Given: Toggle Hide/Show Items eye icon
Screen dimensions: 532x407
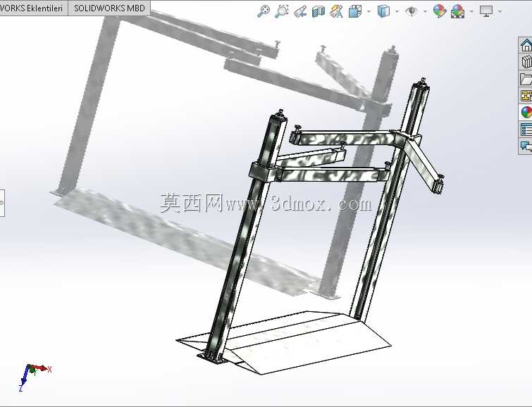Looking at the screenshot, I should tap(412, 11).
